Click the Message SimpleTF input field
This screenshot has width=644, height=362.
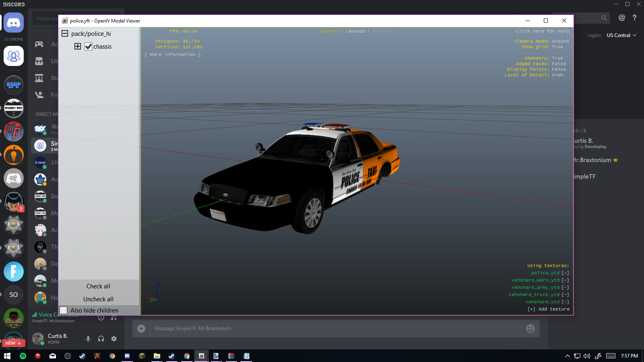(x=334, y=329)
